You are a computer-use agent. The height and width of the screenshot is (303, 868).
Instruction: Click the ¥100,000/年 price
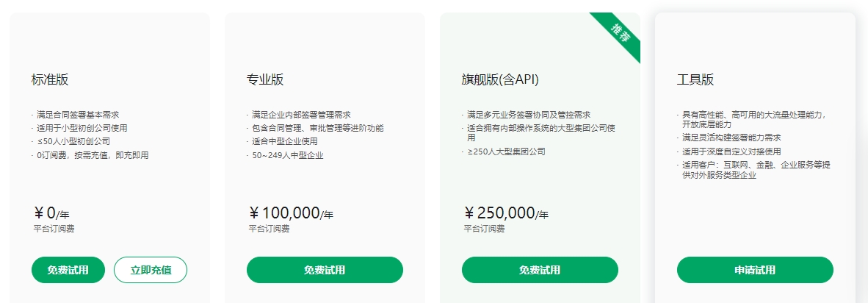pyautogui.click(x=291, y=213)
